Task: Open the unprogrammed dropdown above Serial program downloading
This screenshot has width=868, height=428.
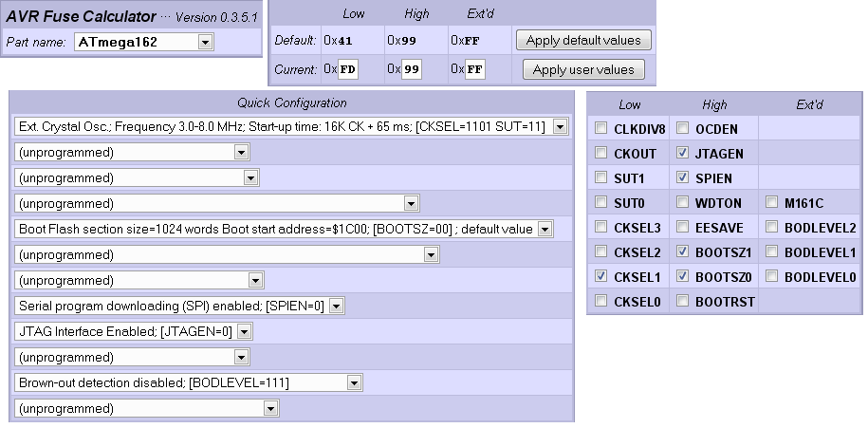Action: [x=139, y=280]
